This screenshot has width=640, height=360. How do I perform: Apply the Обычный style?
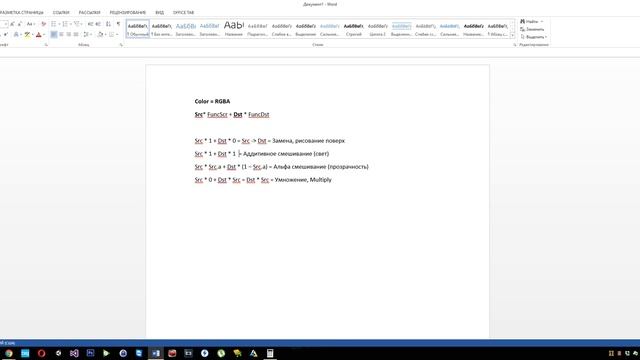pos(138,29)
